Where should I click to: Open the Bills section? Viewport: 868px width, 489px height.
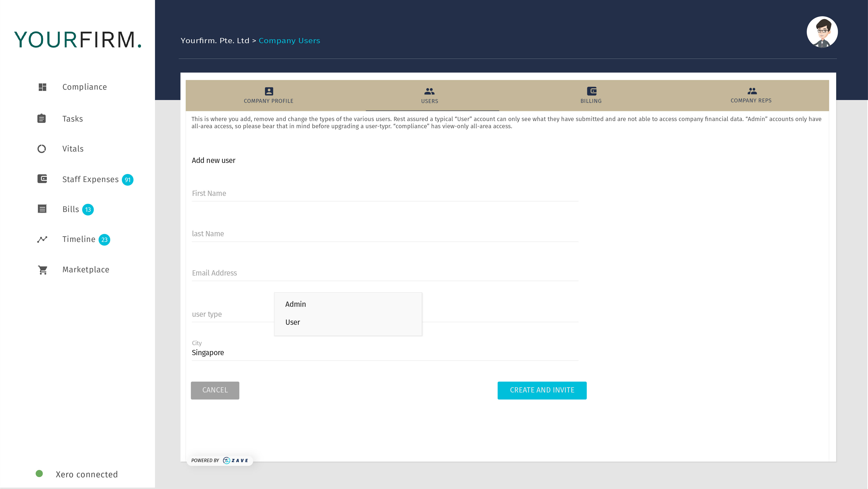[70, 209]
